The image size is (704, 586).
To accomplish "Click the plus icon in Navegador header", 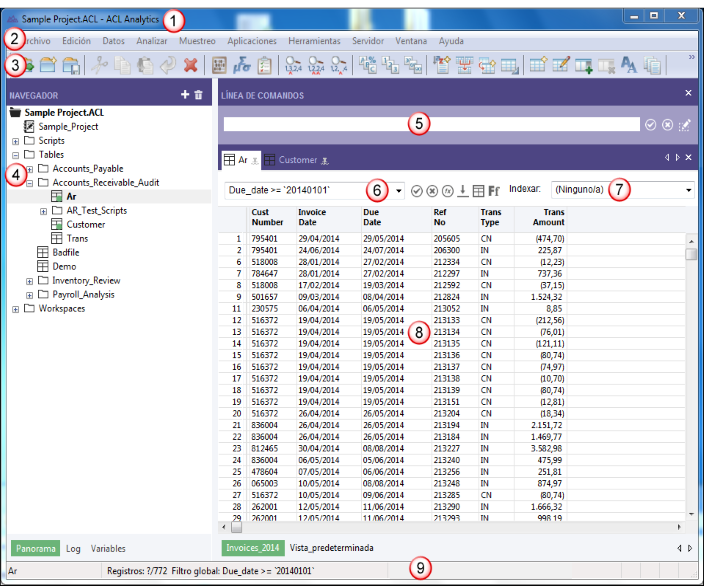I will (184, 94).
